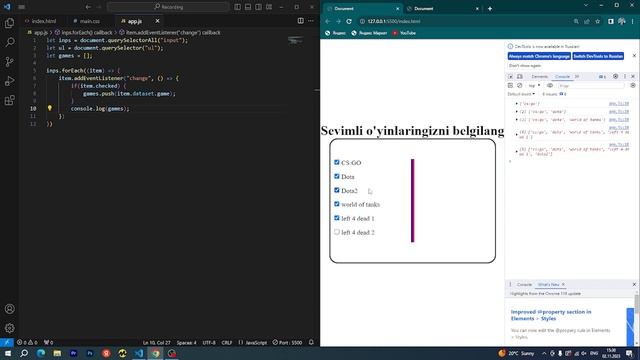Select the second Document tab in Chrome
The height and width of the screenshot is (360, 640).
442,9
